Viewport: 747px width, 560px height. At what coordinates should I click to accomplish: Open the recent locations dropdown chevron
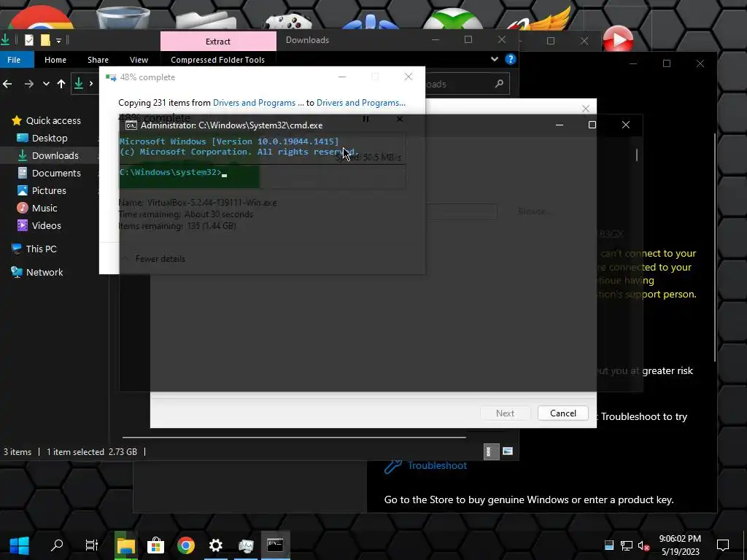coord(46,84)
